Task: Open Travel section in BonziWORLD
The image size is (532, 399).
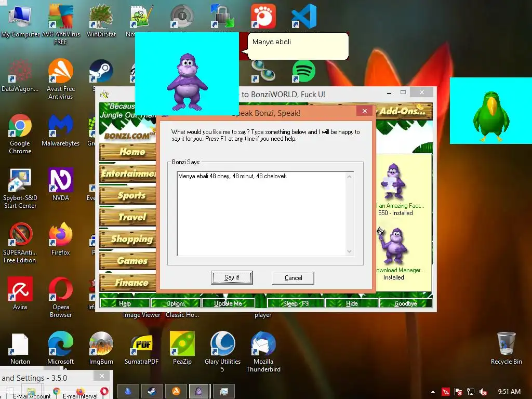Action: click(128, 217)
